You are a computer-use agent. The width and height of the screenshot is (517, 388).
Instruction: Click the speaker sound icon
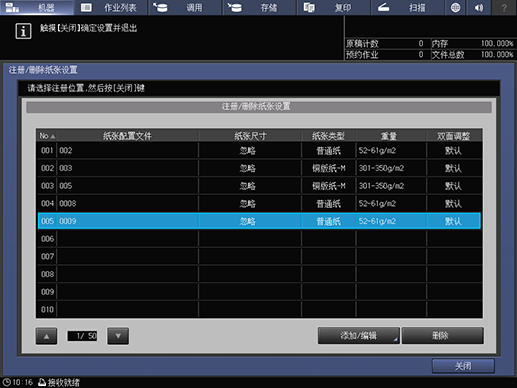479,7
